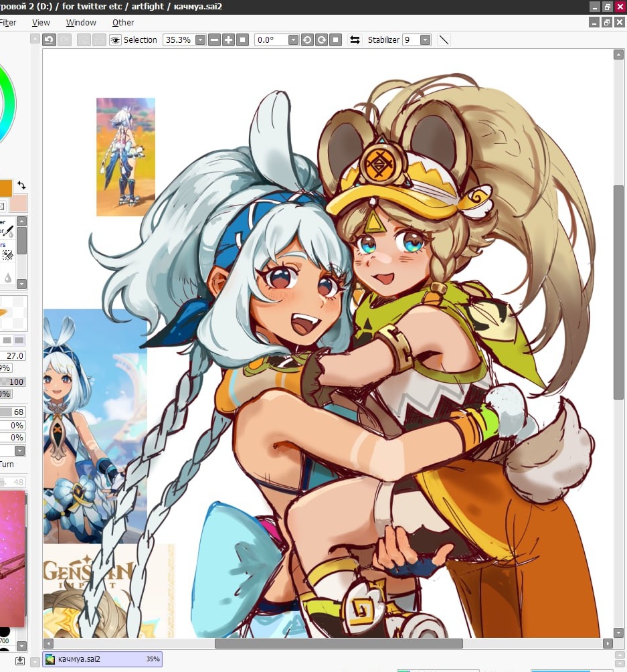Zoom out with the minus button

pyautogui.click(x=214, y=40)
